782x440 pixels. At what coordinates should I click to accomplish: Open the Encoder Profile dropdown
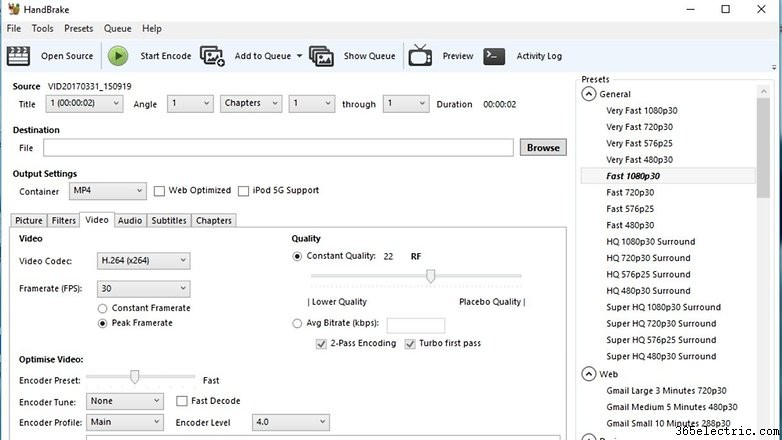(125, 422)
